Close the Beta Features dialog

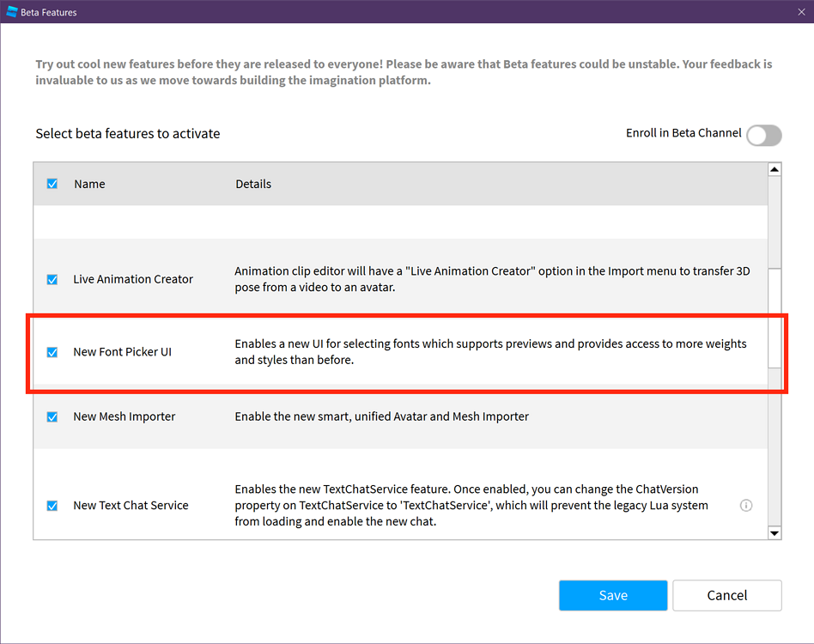pos(801,12)
